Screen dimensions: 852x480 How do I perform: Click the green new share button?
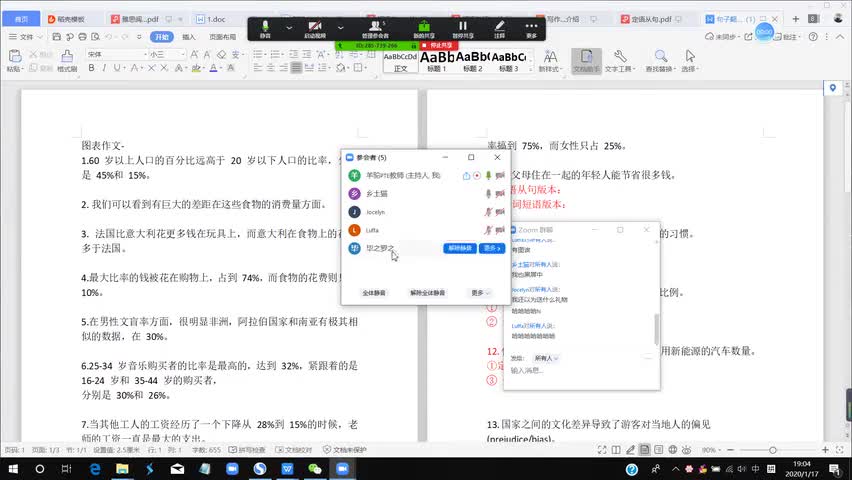pos(424,29)
